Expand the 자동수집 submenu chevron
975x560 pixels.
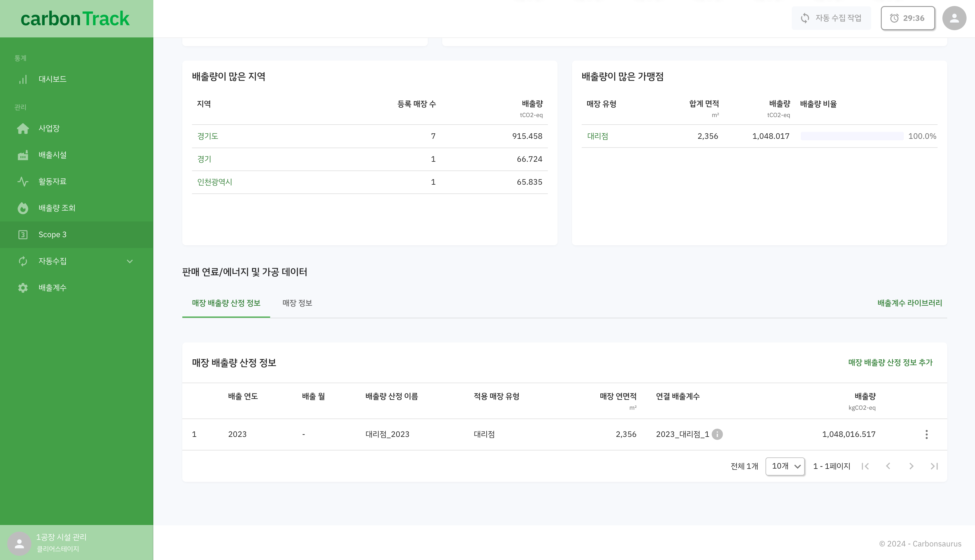(x=130, y=261)
